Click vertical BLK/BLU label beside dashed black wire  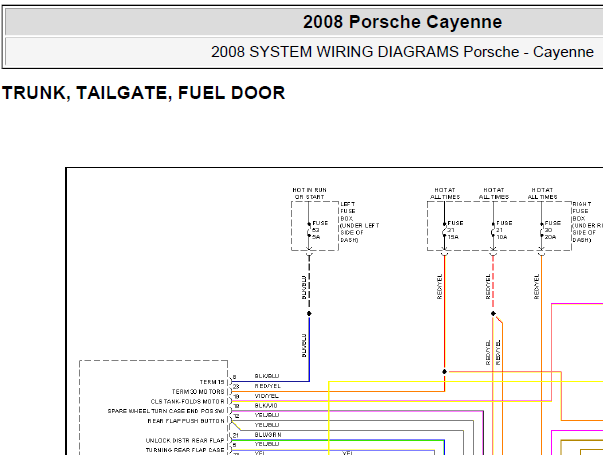coord(304,287)
